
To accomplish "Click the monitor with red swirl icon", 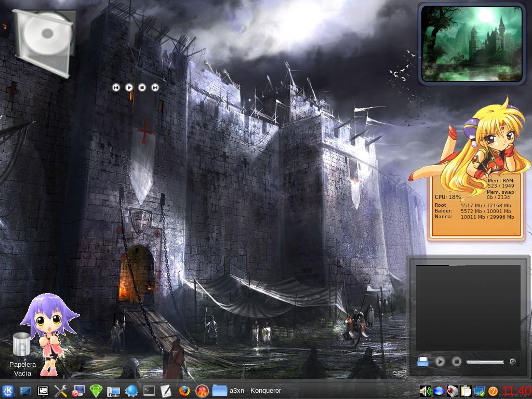I will pos(78,391).
